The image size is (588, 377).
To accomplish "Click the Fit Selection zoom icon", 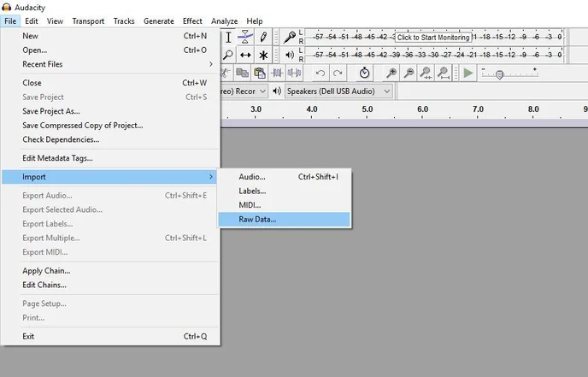I will [x=426, y=73].
